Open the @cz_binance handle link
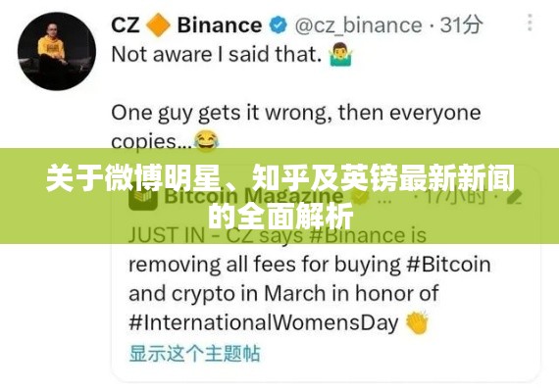The width and height of the screenshot is (559, 392). point(358,25)
